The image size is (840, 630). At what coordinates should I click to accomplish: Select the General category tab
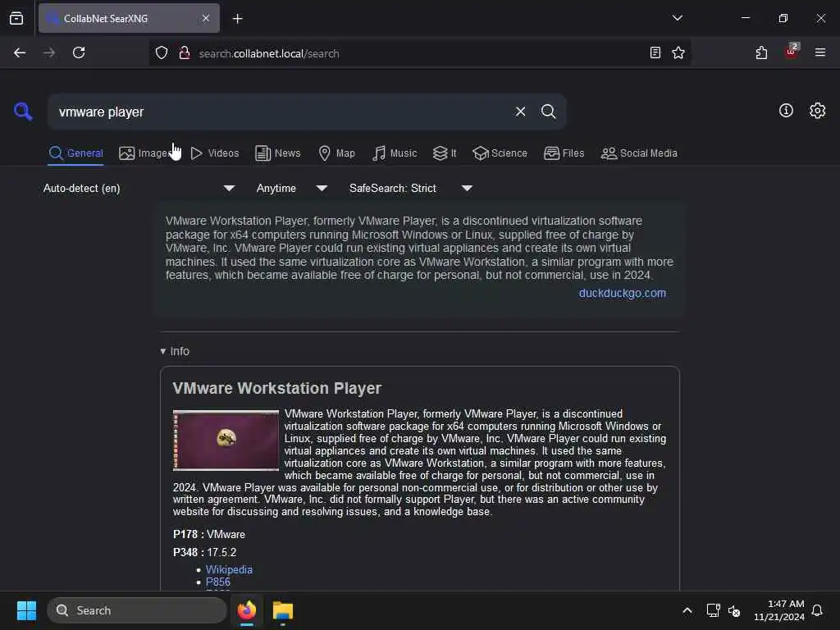[75, 153]
